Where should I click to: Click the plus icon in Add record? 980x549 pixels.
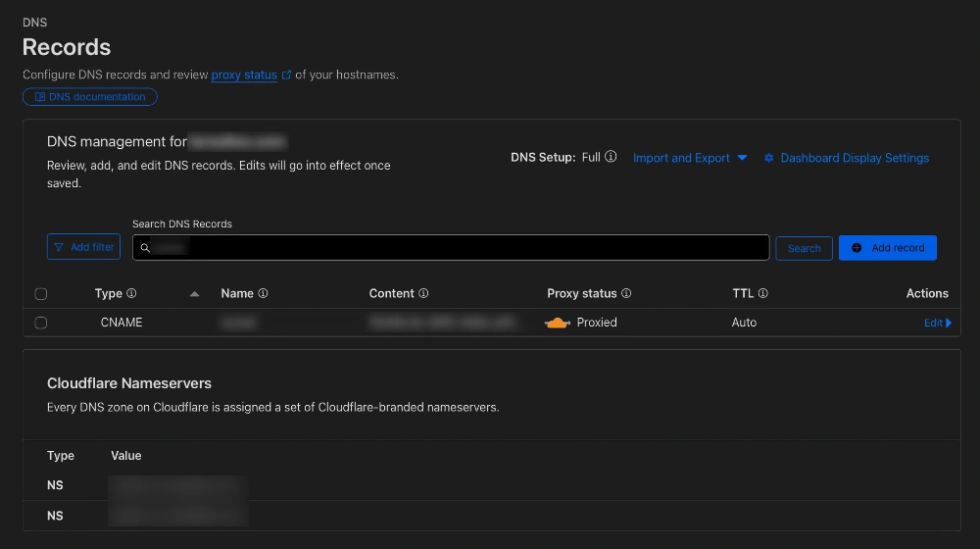coord(857,248)
